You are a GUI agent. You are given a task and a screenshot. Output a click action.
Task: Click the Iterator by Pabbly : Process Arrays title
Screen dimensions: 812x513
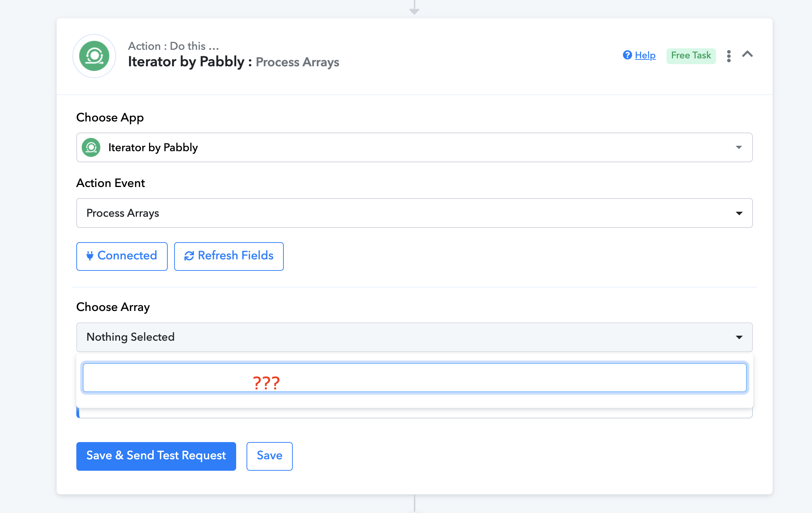pyautogui.click(x=234, y=62)
